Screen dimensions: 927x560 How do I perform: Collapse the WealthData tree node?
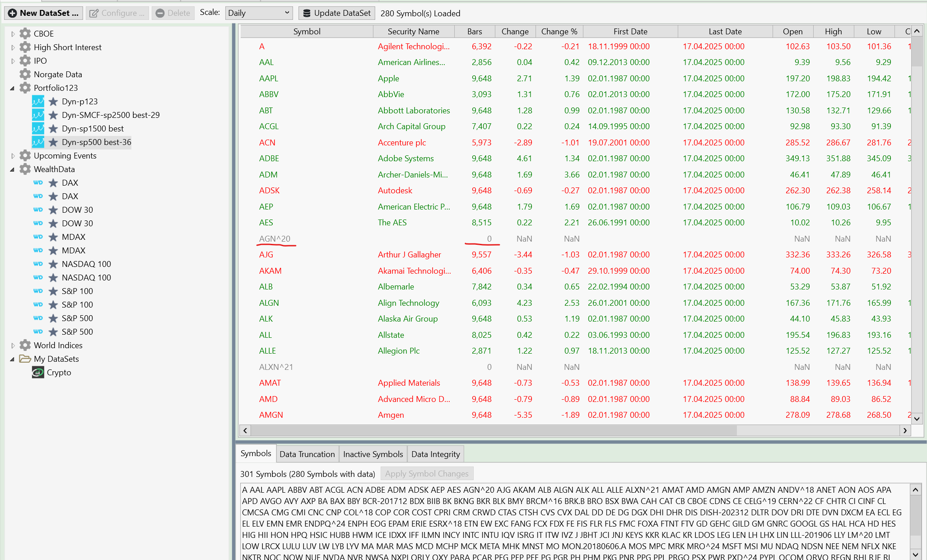13,169
